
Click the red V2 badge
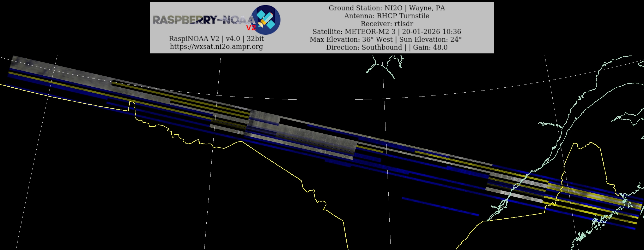point(251,28)
